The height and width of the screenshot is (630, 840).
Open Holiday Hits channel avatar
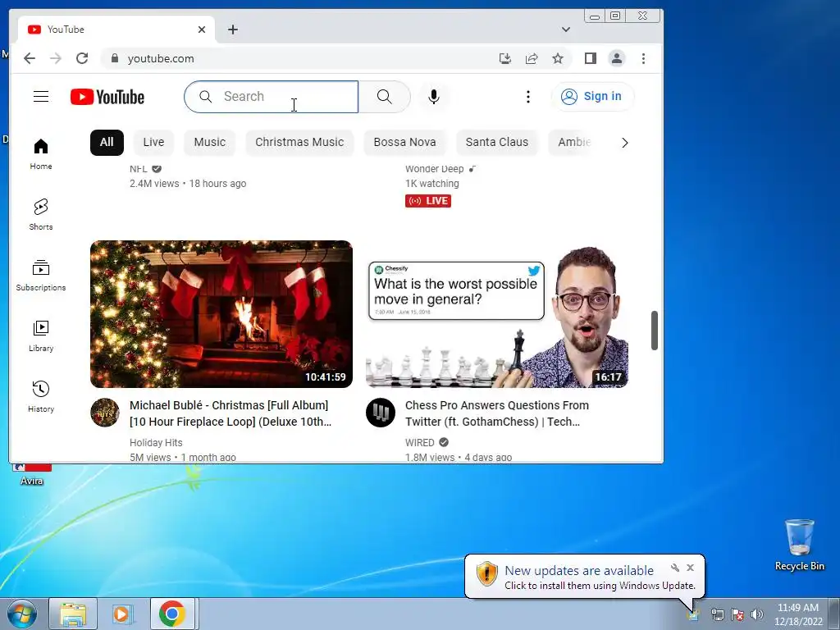click(104, 413)
